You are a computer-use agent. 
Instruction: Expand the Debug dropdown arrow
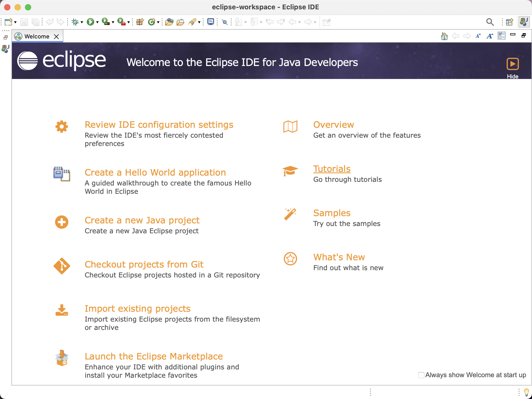point(82,22)
